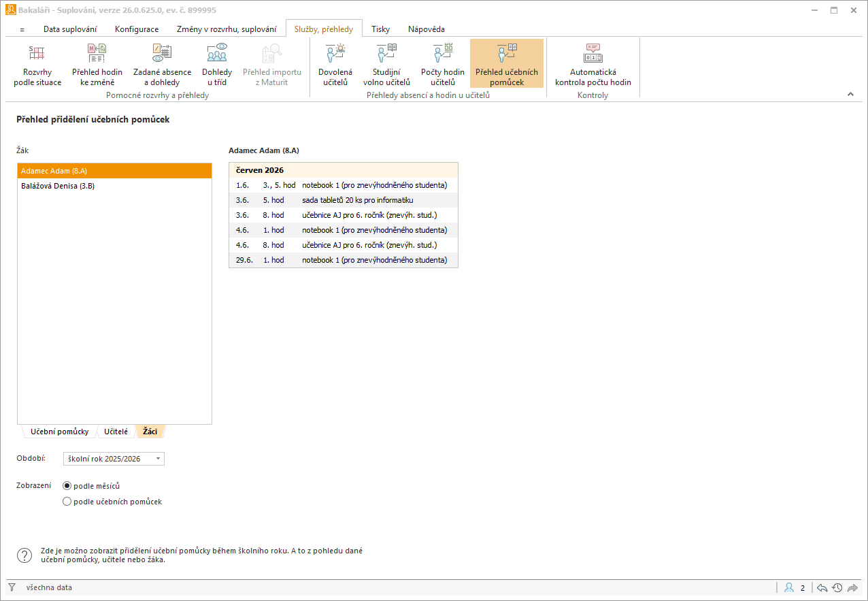Select podle učebních pomůcek radio button
The height and width of the screenshot is (601, 868).
pyautogui.click(x=67, y=502)
